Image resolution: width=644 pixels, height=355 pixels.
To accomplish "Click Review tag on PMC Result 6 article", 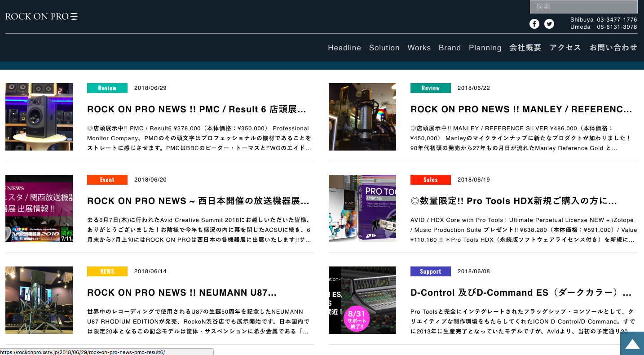I will (107, 88).
